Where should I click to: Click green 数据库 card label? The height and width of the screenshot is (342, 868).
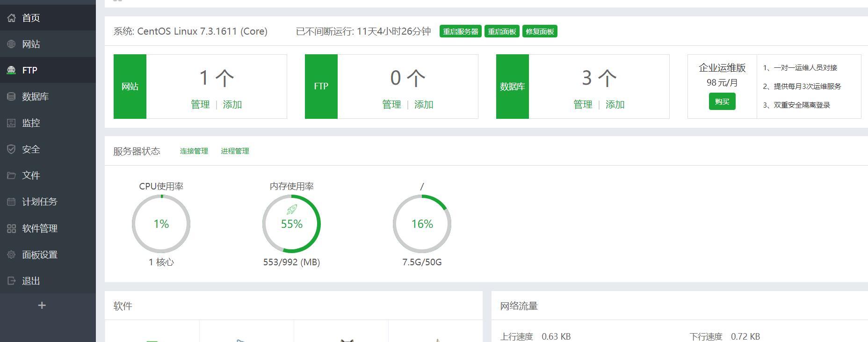pos(513,87)
